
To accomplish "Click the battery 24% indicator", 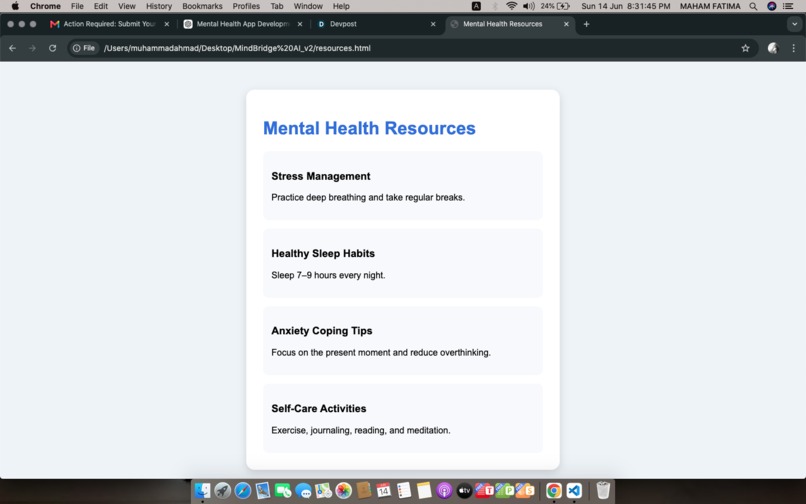I will pos(555,6).
